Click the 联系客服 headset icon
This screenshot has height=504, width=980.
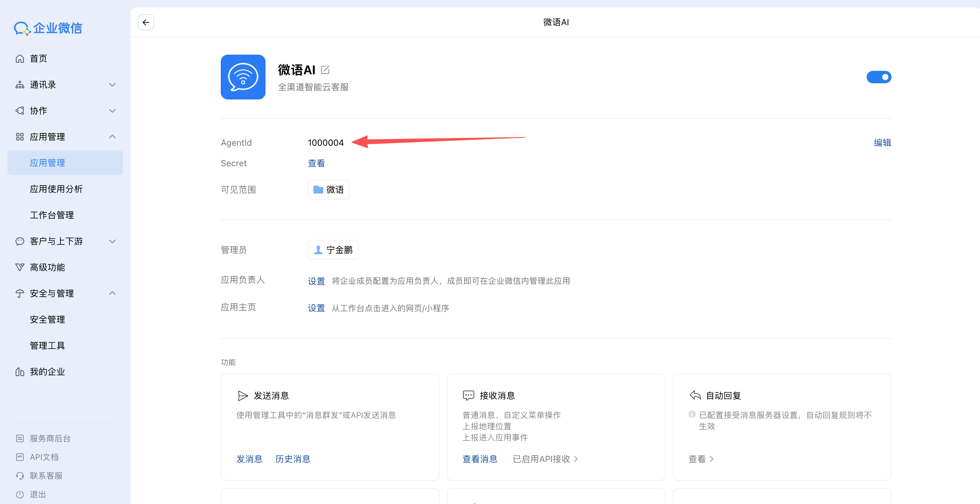coord(20,475)
